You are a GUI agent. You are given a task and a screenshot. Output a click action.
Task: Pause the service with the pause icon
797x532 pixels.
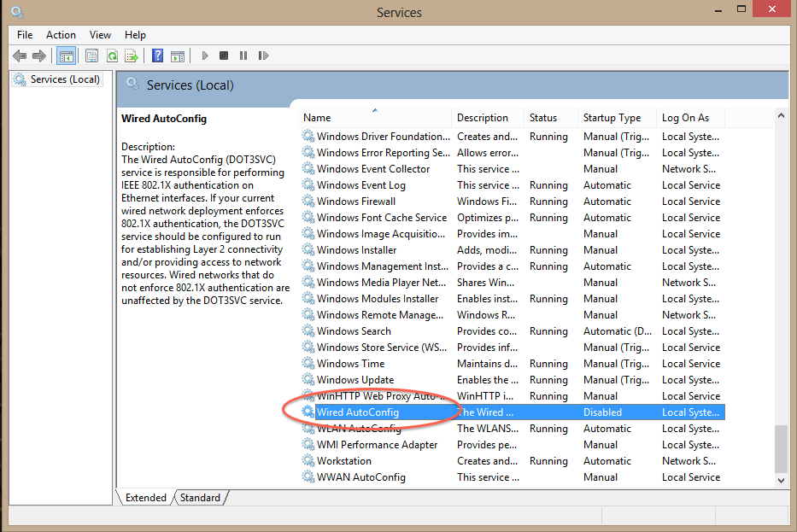[x=243, y=56]
